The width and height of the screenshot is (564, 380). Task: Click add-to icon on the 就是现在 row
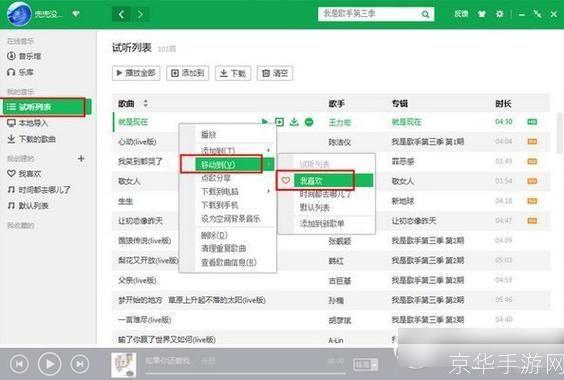click(279, 122)
